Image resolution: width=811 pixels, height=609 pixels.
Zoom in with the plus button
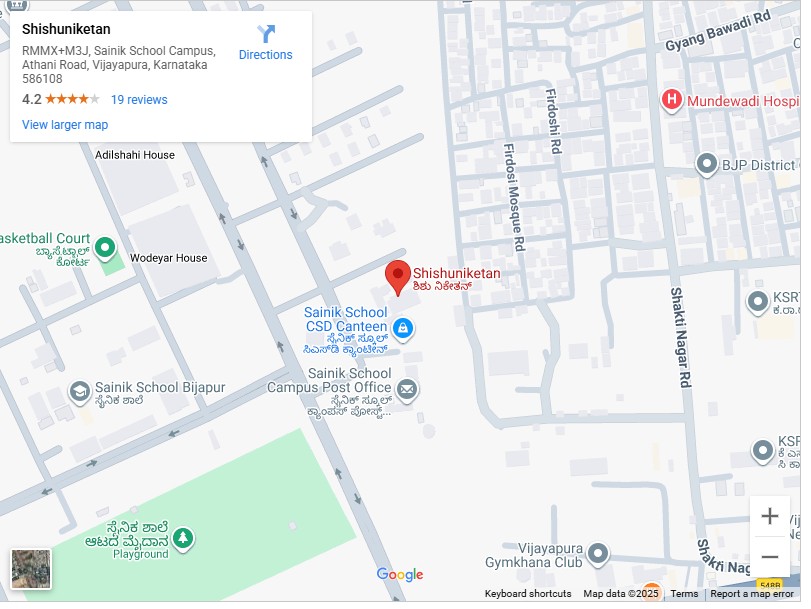coord(770,516)
